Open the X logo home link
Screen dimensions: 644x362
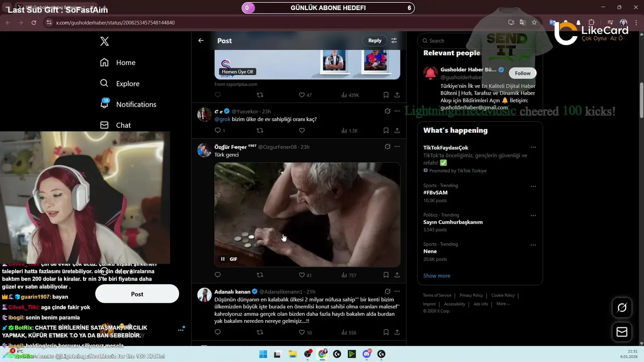pos(105,41)
